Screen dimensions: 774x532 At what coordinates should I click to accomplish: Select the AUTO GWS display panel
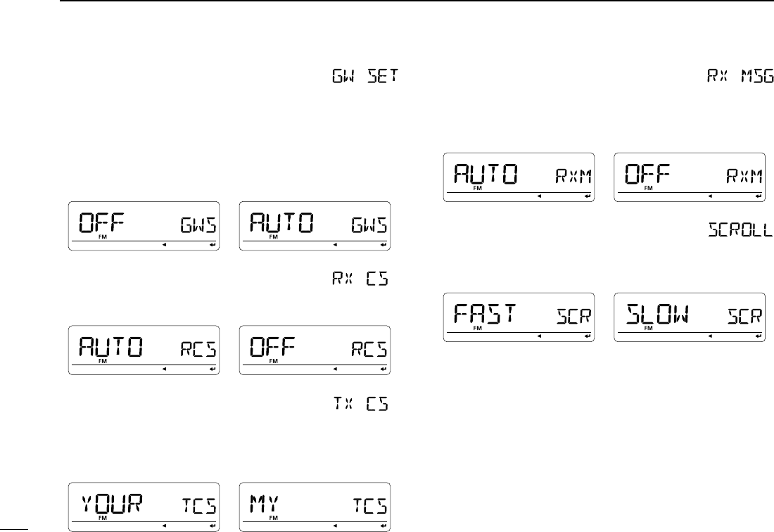click(315, 226)
